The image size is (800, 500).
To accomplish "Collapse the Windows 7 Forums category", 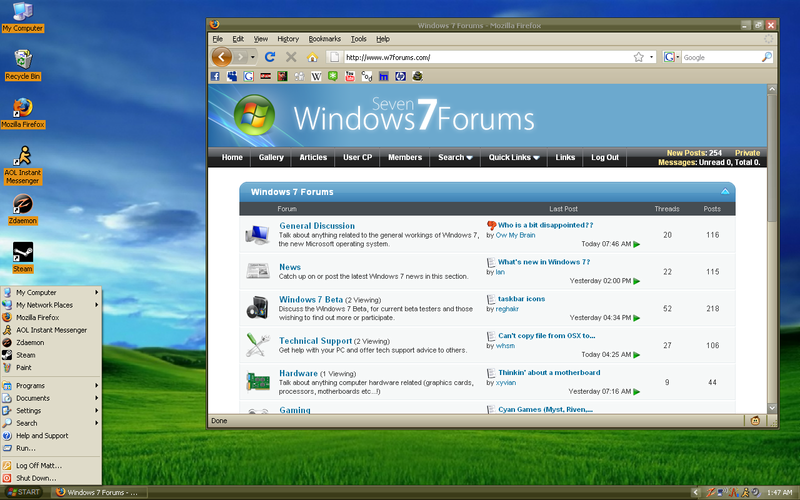I will (725, 192).
